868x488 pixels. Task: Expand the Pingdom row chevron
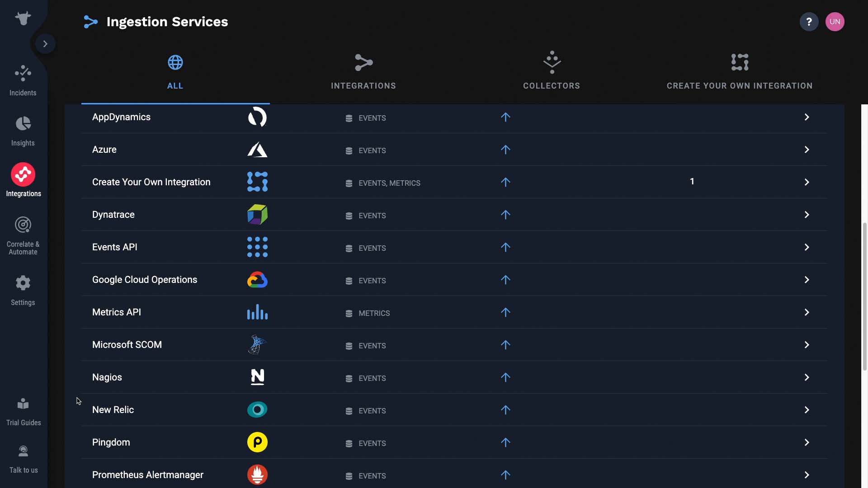coord(807,442)
